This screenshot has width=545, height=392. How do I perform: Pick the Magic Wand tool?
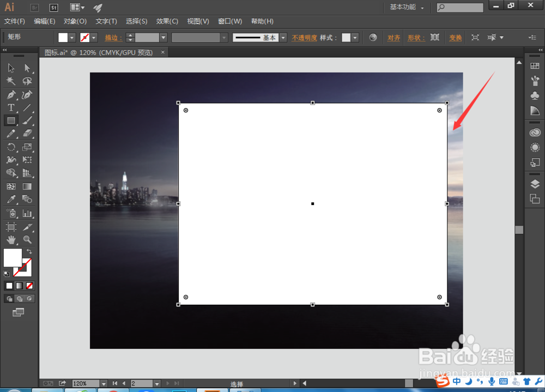tap(11, 81)
